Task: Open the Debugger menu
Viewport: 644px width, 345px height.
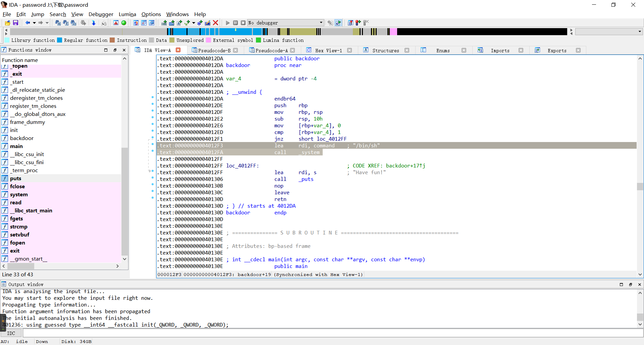Action: click(x=101, y=14)
